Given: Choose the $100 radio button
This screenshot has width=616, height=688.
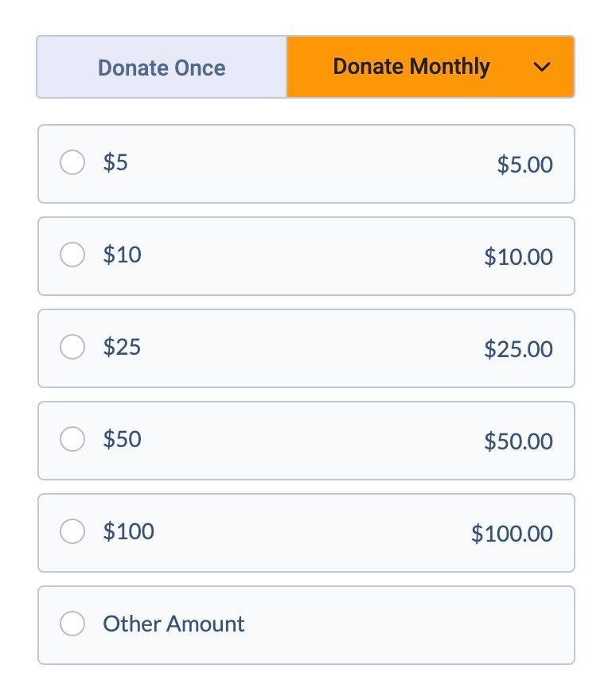Looking at the screenshot, I should coord(72,532).
